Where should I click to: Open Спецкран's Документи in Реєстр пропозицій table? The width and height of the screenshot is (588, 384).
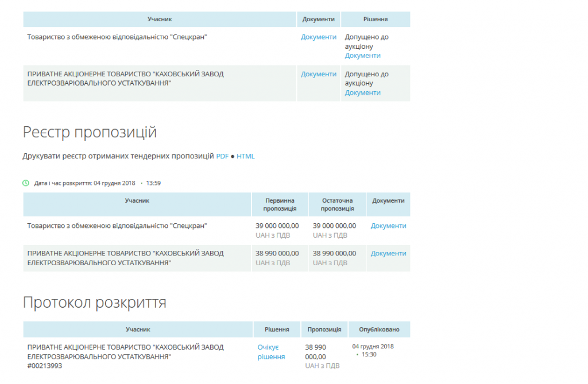(388, 226)
